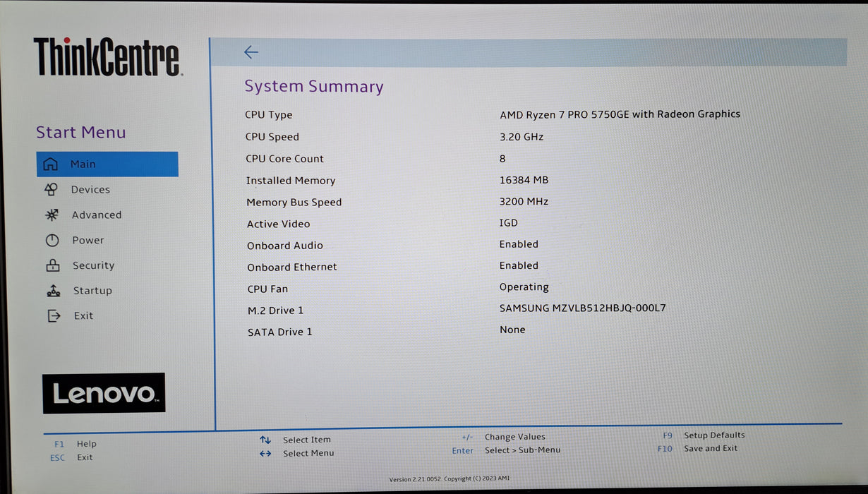Click Enabled value for Onboard Audio

[x=519, y=244]
